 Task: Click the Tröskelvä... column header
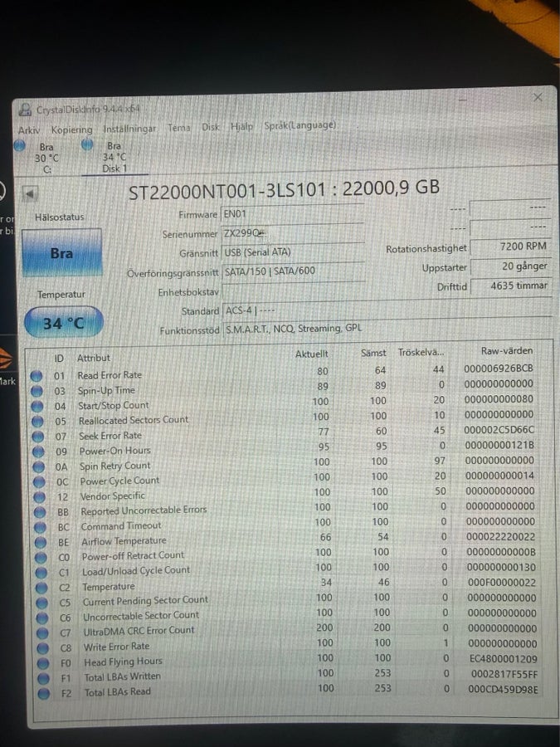421,352
